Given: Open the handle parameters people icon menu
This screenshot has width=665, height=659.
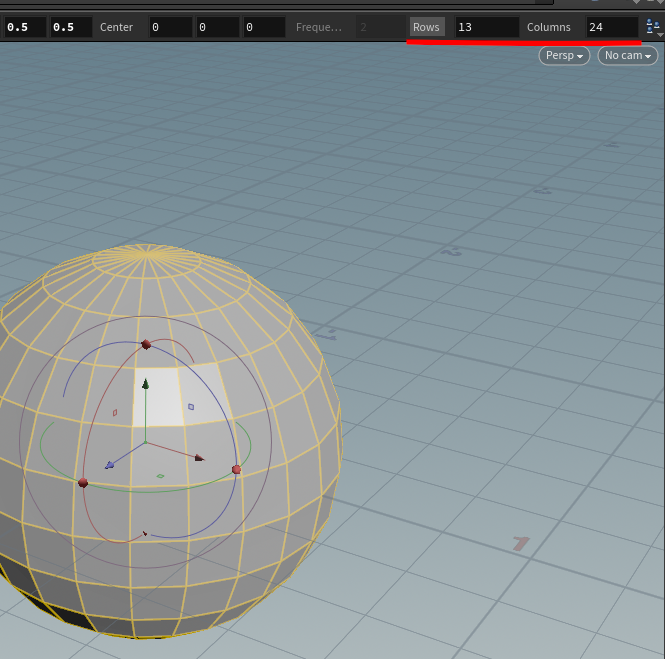Looking at the screenshot, I should tap(653, 27).
